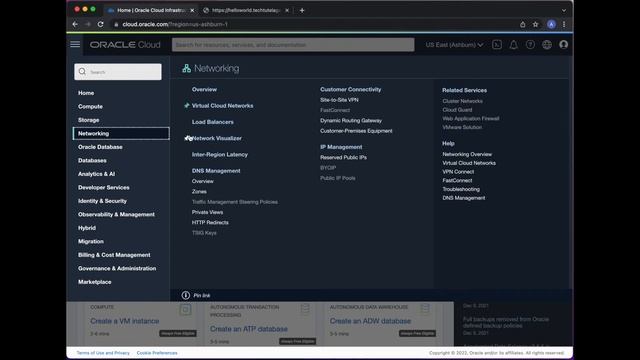Click the Pin link info icon
This screenshot has height=360, width=640.
[x=186, y=295]
